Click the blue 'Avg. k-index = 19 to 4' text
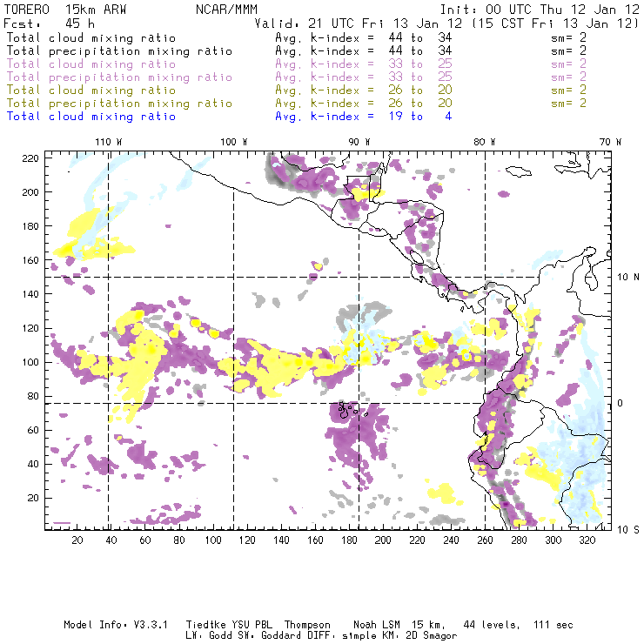Screen dimensions: 644x644 pos(364,117)
